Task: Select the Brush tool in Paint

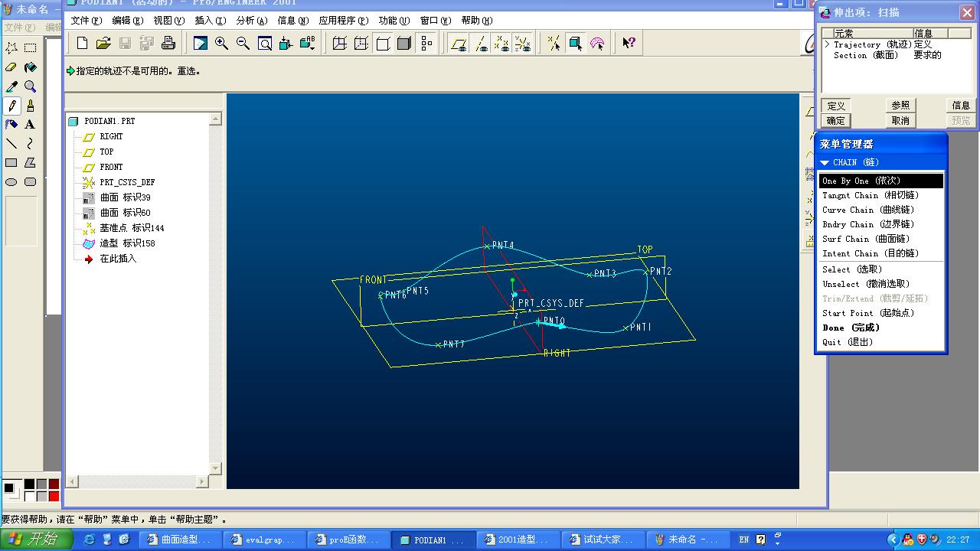Action: click(x=30, y=106)
